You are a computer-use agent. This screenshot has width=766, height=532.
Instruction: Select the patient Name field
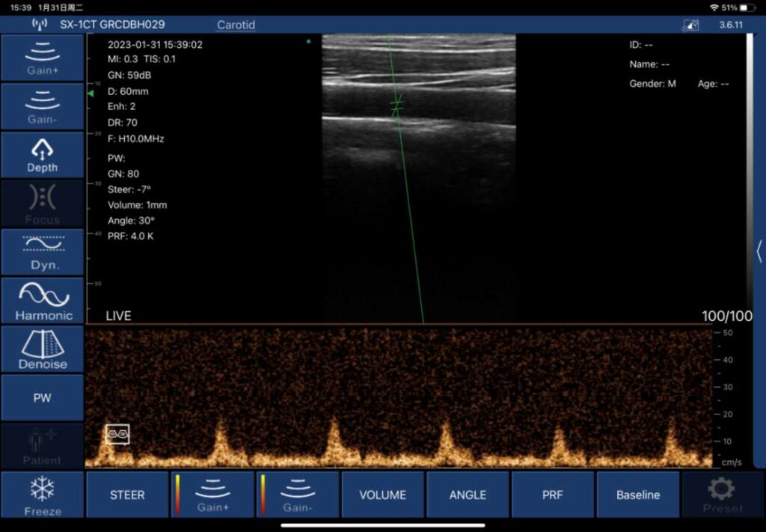(x=649, y=64)
